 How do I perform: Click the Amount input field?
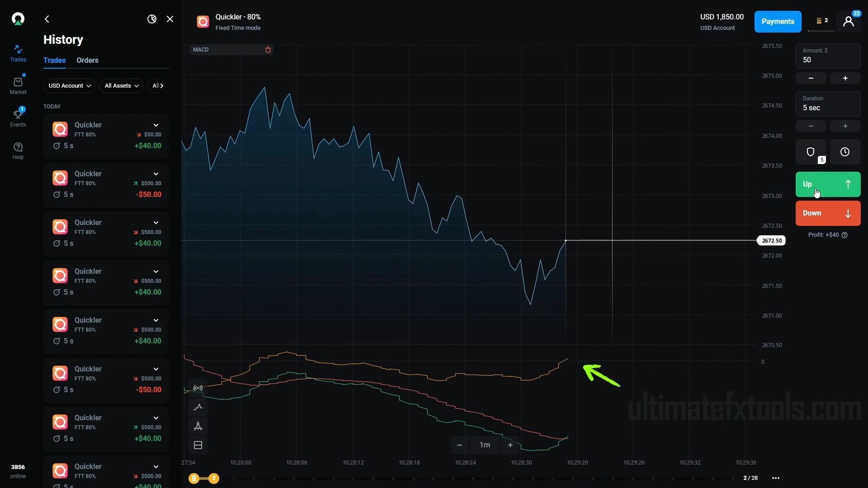[828, 56]
